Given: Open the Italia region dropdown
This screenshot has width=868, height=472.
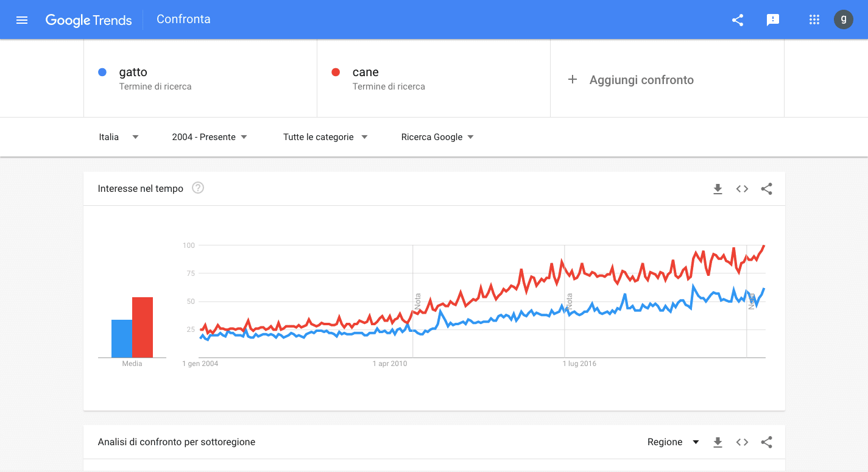Looking at the screenshot, I should point(118,136).
